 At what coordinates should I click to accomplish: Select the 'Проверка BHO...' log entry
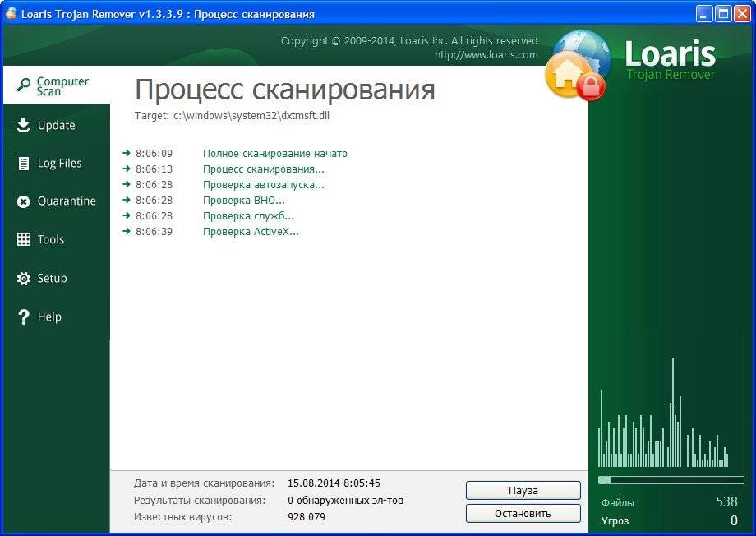click(x=243, y=201)
